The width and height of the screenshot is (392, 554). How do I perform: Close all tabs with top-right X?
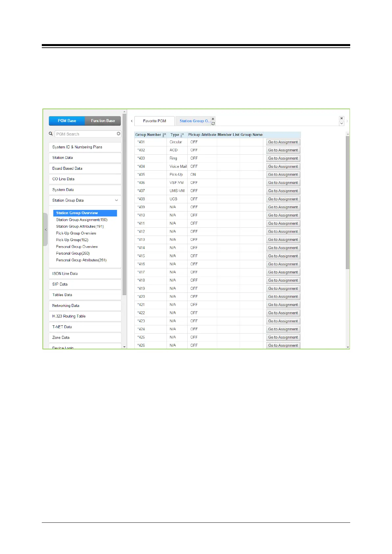pyautogui.click(x=342, y=118)
